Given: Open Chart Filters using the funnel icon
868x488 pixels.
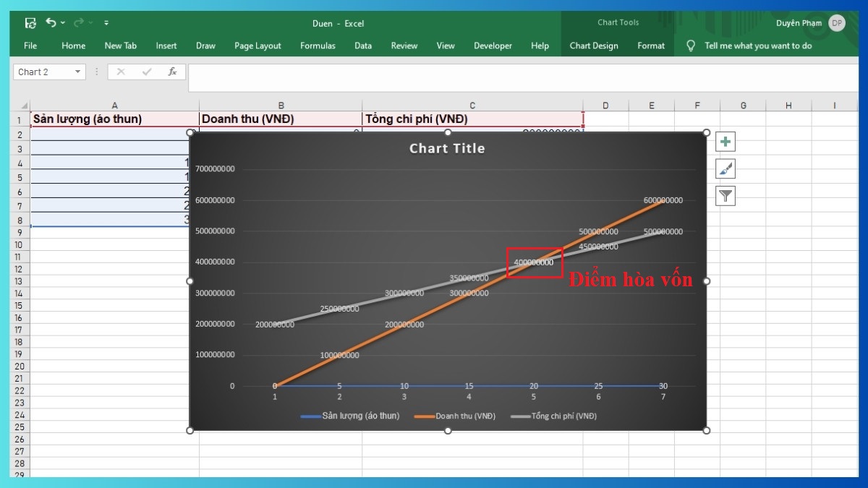Looking at the screenshot, I should (725, 195).
